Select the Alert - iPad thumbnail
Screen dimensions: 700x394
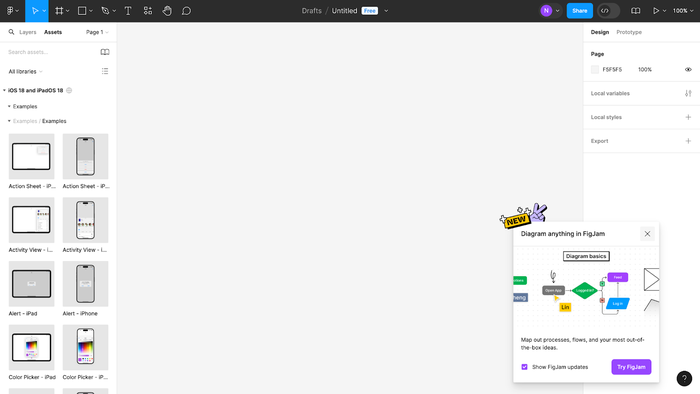[x=31, y=284]
